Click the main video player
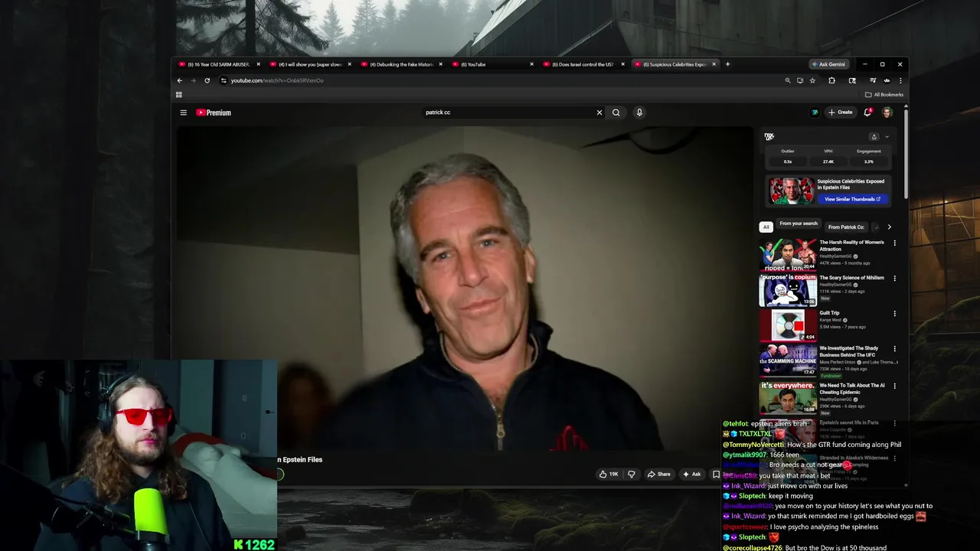The image size is (980, 551). point(465,289)
